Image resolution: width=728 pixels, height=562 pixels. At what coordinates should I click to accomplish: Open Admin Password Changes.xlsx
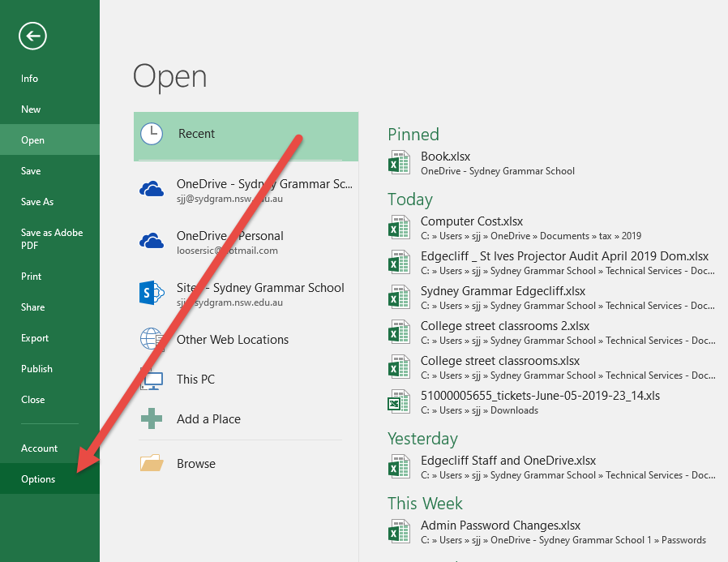click(553, 532)
